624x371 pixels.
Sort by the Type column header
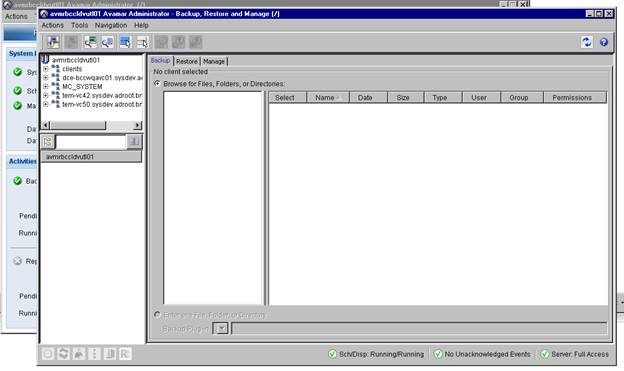(x=443, y=98)
